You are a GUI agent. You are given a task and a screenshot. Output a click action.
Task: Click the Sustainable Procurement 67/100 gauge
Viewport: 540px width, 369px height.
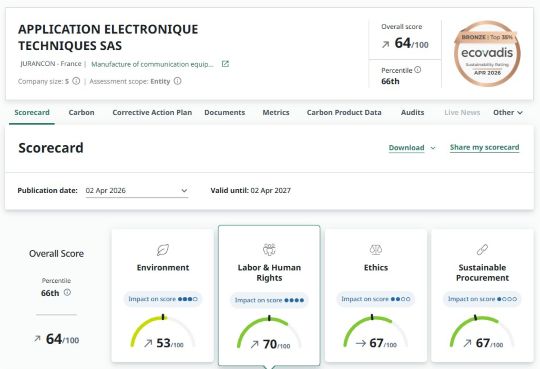point(482,331)
